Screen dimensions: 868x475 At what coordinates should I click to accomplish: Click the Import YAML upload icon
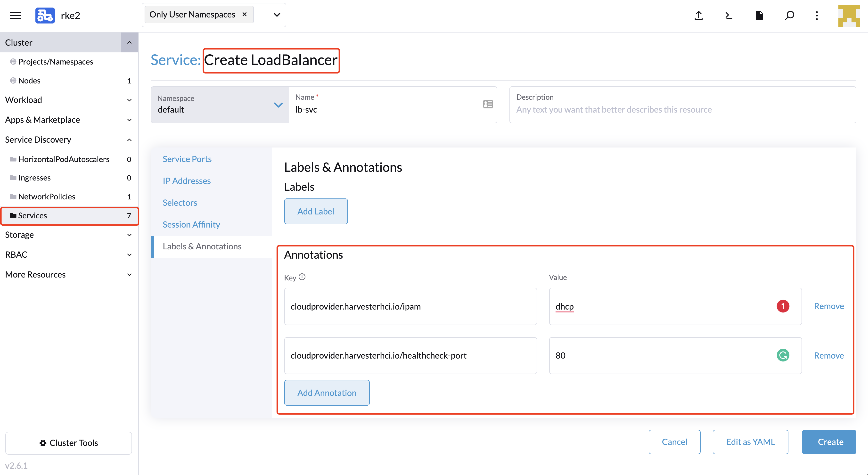[x=698, y=16]
